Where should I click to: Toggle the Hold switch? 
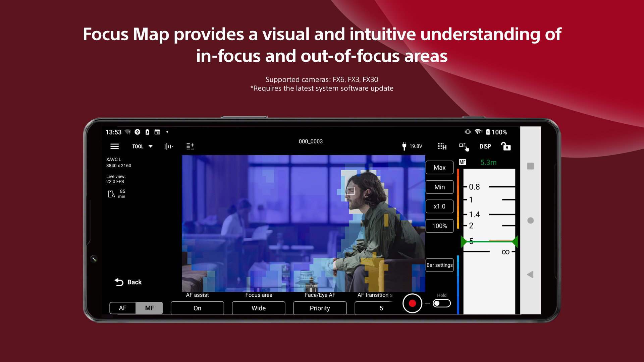(x=441, y=303)
